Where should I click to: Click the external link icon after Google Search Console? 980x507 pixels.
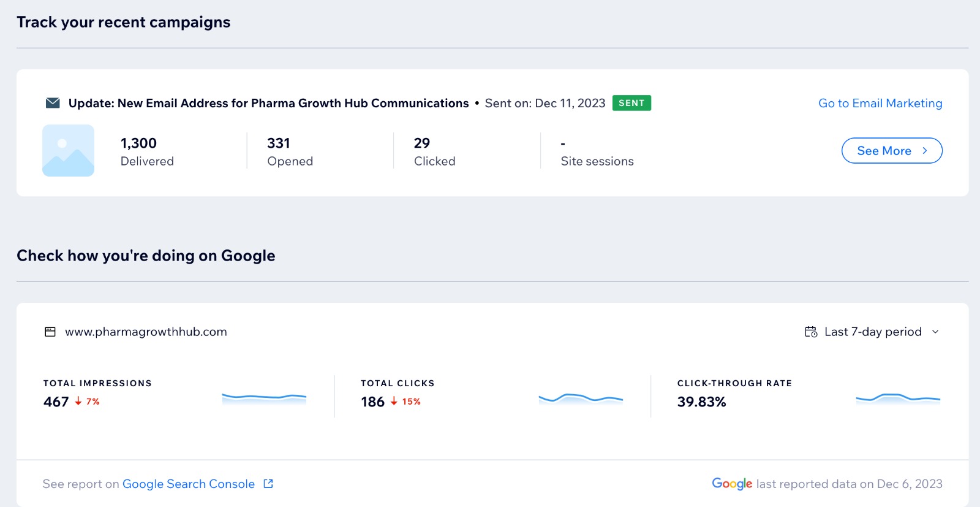pos(268,484)
